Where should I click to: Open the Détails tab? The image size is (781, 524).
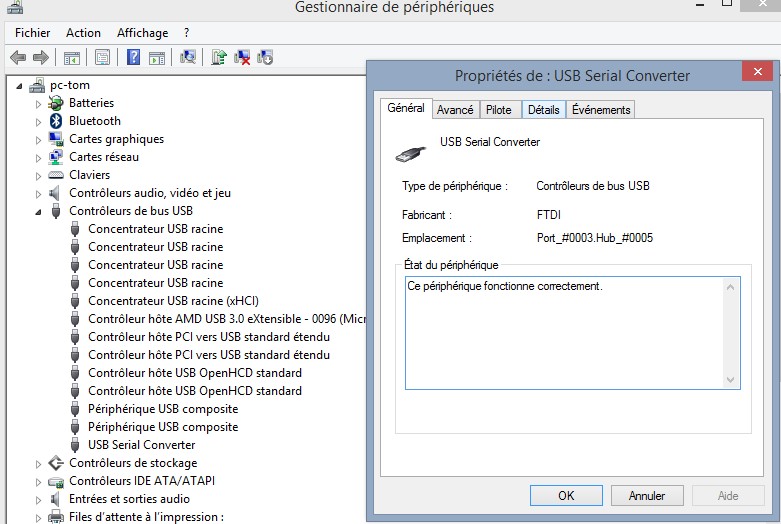click(x=543, y=110)
